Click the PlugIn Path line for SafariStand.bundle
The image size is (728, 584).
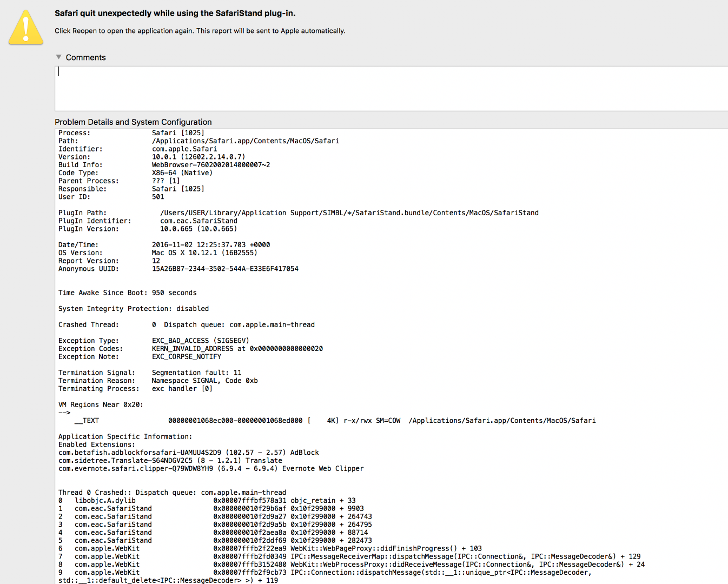(x=299, y=213)
